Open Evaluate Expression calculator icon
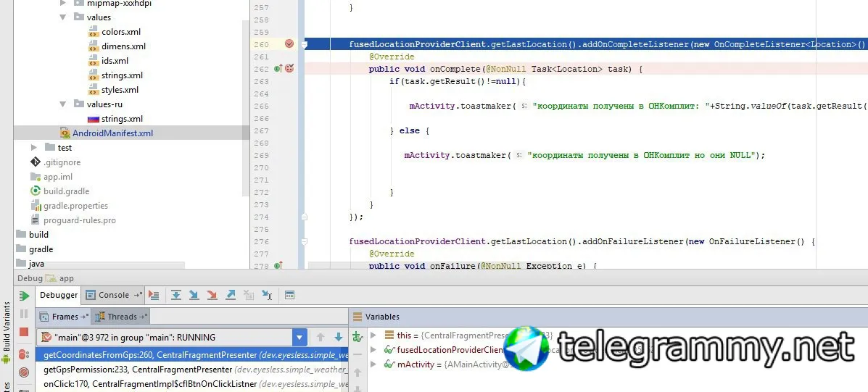The image size is (868, 392). pos(289,295)
